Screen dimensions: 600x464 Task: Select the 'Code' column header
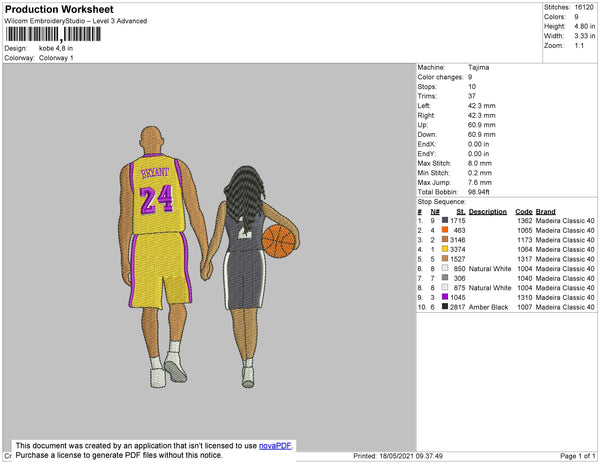coord(524,212)
